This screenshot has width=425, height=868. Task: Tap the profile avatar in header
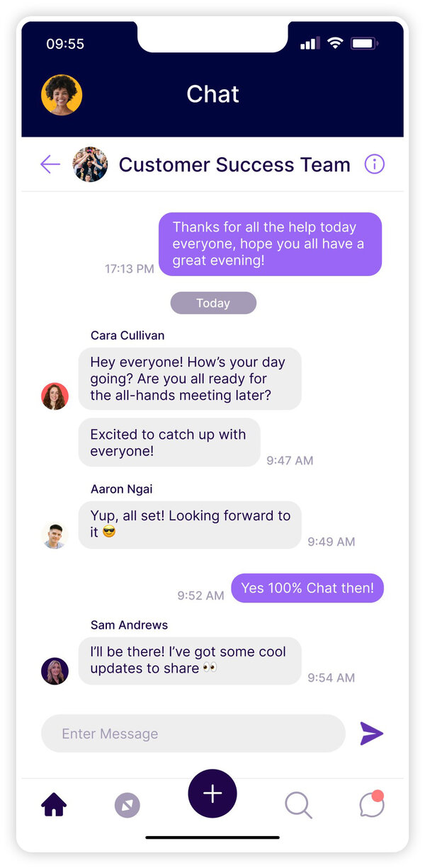pyautogui.click(x=62, y=95)
